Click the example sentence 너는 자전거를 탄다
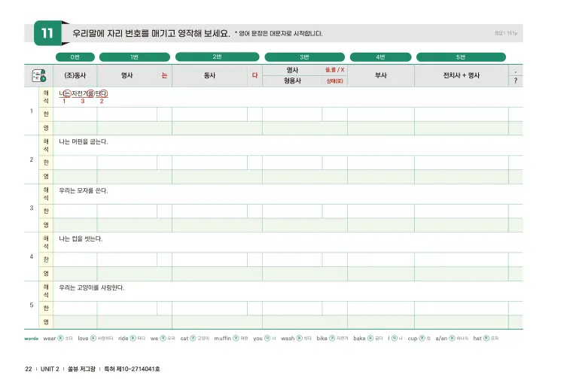This screenshot has height=392, width=570. [x=84, y=94]
